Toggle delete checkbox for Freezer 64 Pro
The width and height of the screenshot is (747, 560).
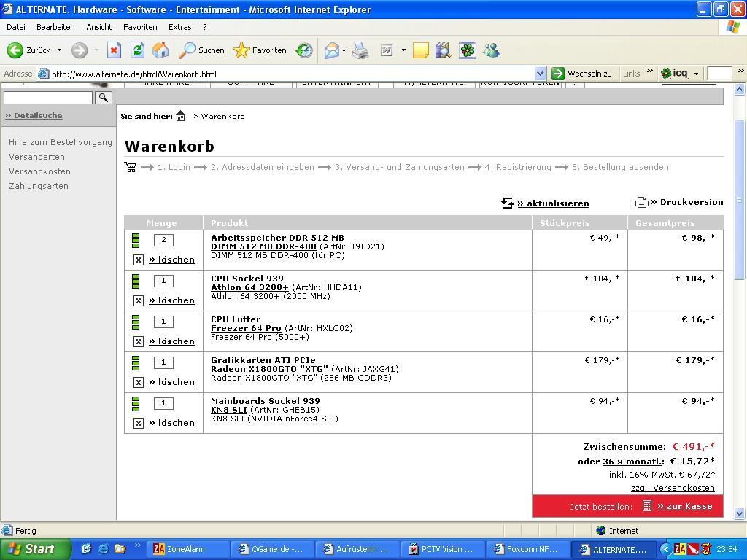pyautogui.click(x=138, y=341)
